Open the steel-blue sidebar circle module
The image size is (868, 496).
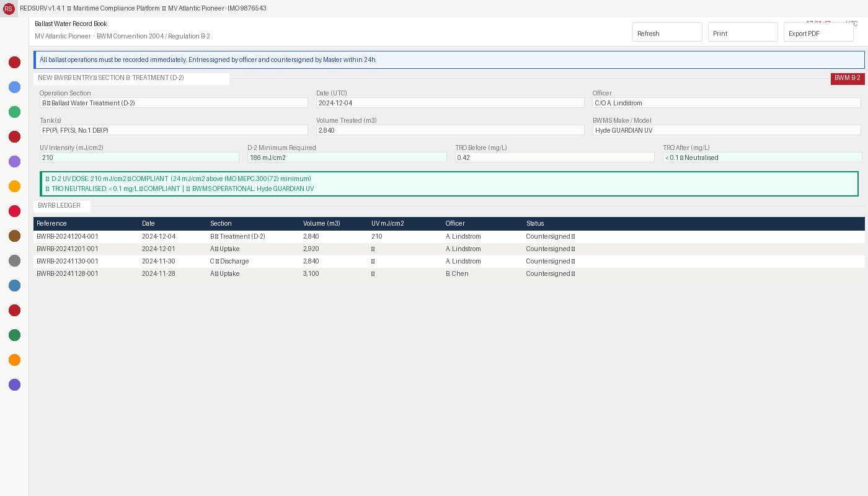pos(14,285)
